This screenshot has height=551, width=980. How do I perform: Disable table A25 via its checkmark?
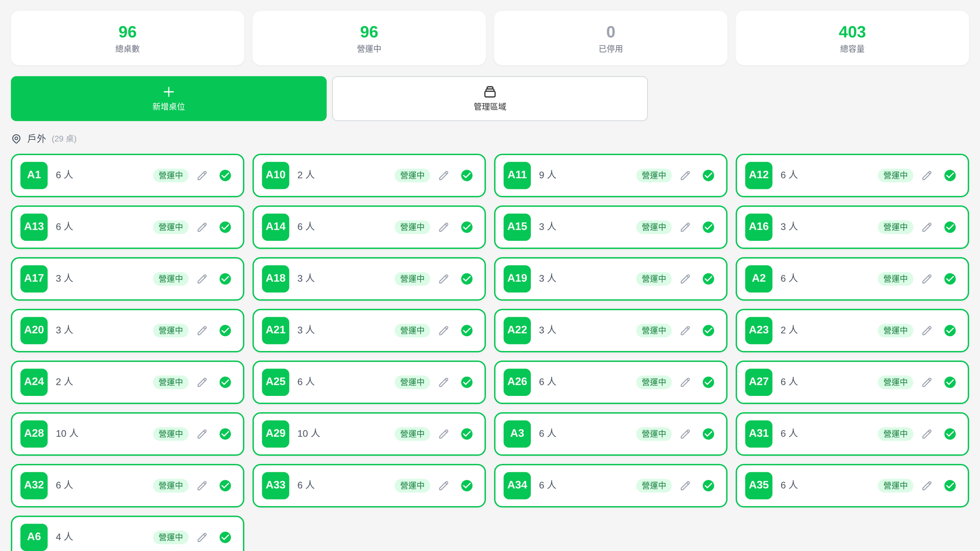(467, 382)
